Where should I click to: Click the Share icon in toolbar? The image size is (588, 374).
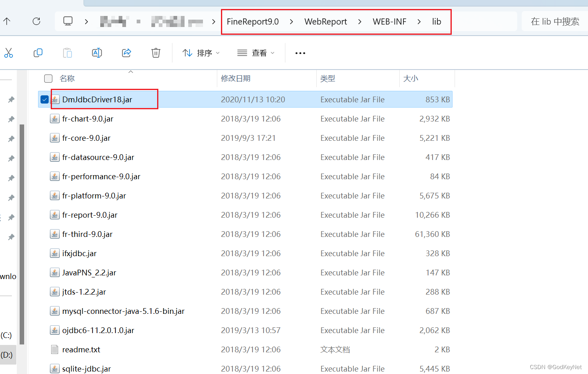[x=126, y=53]
